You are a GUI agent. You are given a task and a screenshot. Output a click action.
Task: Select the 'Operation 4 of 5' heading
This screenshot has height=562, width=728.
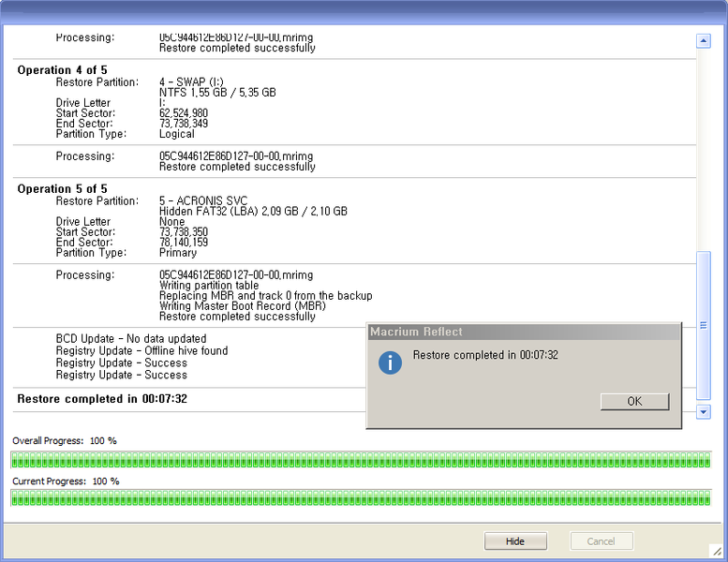click(x=62, y=70)
